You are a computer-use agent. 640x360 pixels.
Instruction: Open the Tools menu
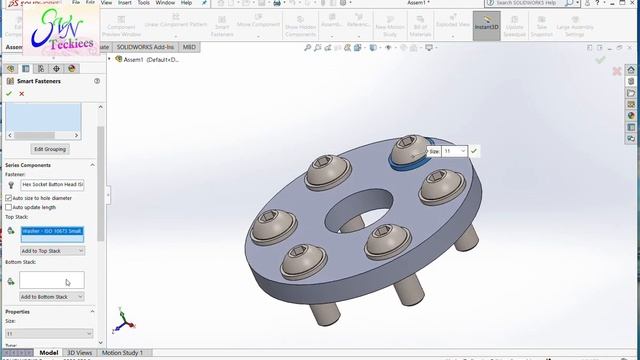coord(143,2)
